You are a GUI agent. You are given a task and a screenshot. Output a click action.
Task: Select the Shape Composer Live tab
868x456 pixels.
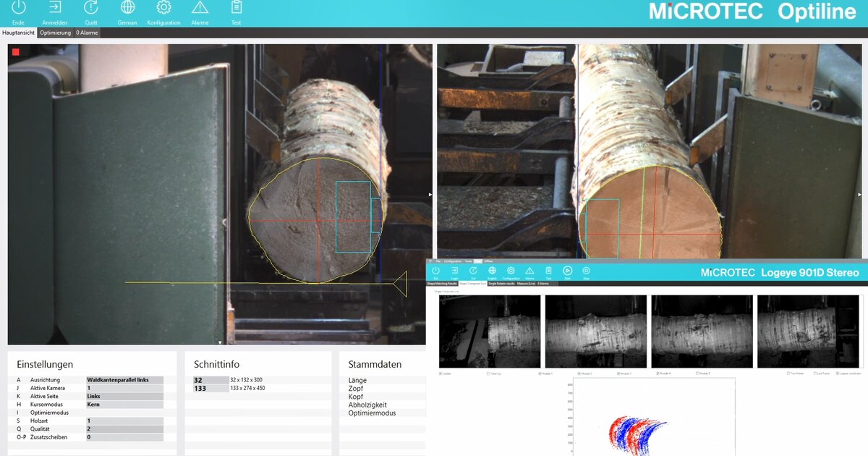472,284
